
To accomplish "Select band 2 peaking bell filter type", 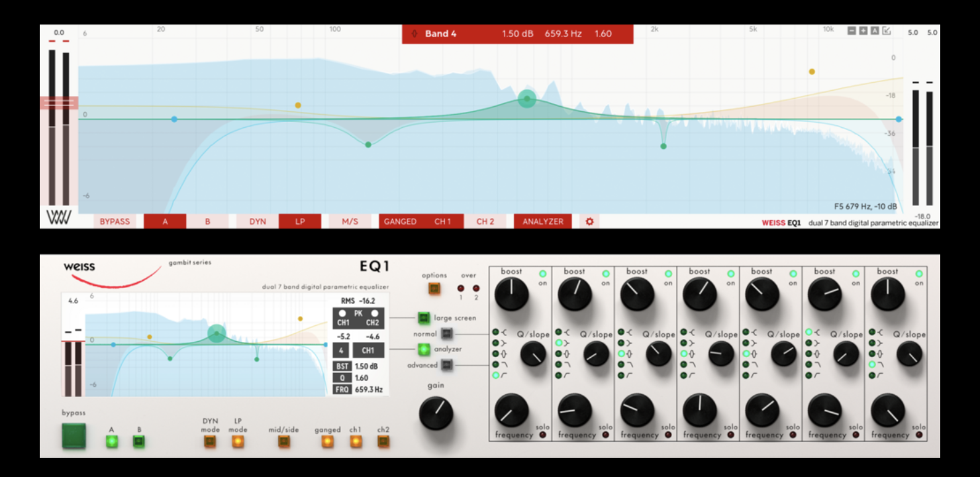I will (558, 354).
